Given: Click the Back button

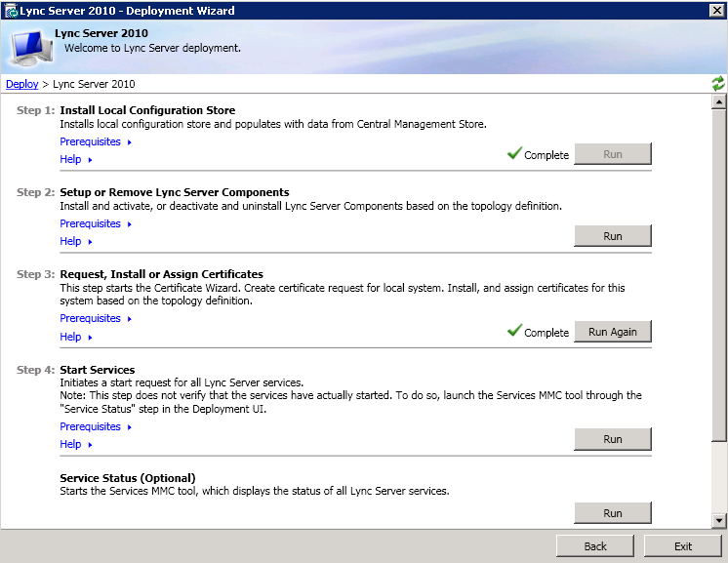Looking at the screenshot, I should pos(595,546).
